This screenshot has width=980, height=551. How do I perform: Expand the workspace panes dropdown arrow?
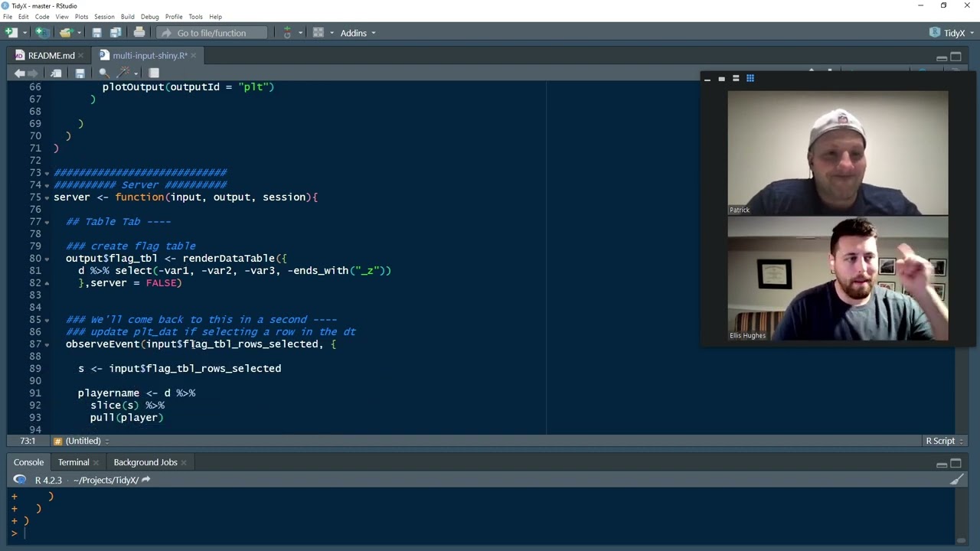pyautogui.click(x=331, y=33)
